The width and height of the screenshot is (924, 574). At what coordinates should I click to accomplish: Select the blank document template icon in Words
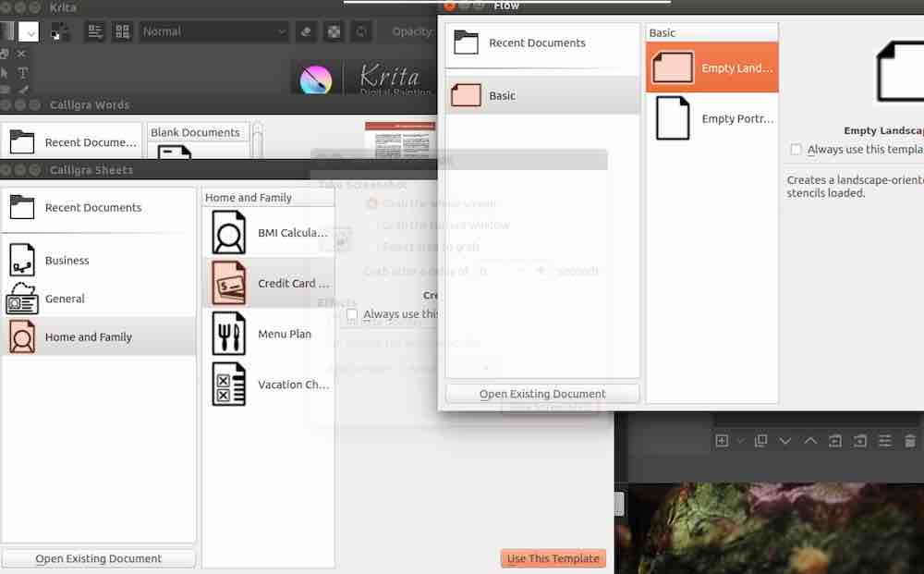tap(175, 152)
